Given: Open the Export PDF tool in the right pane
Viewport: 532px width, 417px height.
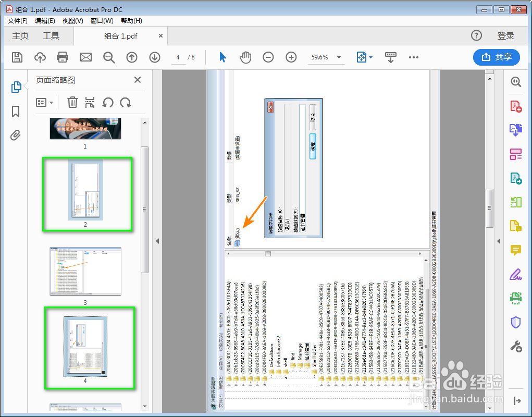Looking at the screenshot, I should pyautogui.click(x=516, y=178).
